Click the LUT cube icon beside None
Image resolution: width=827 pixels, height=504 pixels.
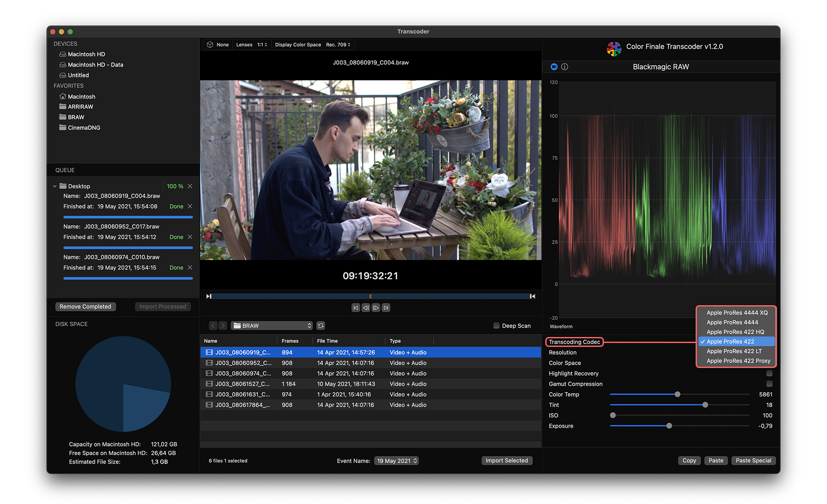tap(210, 45)
